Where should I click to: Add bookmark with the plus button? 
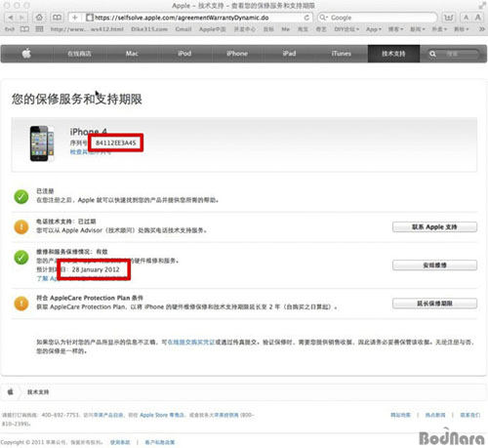(75, 18)
